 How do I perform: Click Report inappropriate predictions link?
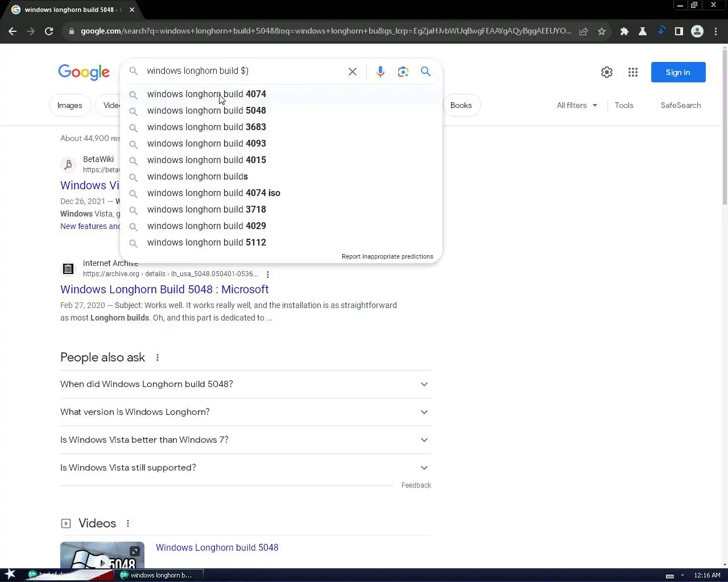pyautogui.click(x=387, y=256)
